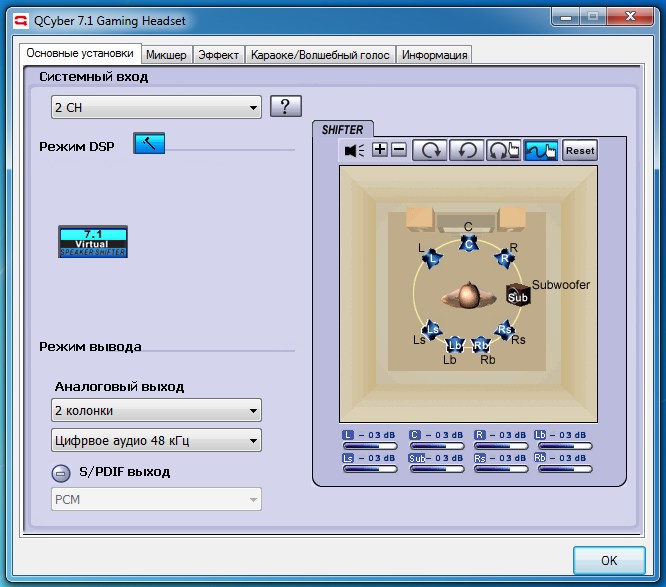This screenshot has height=587, width=666.
Task: Open the Караоке/Волшебный голос tab
Action: 320,54
